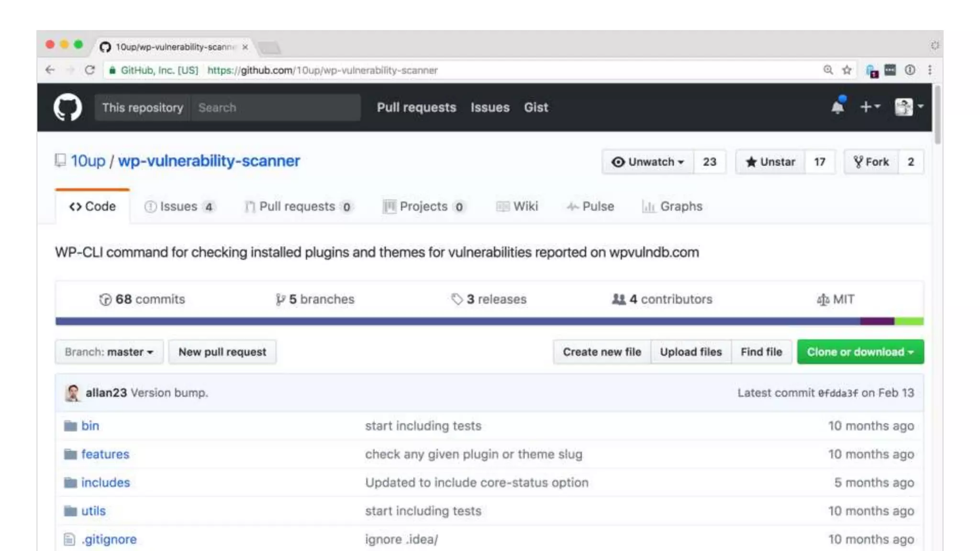Toggle Unstar on the repository
Image resolution: width=980 pixels, height=551 pixels.
pyautogui.click(x=770, y=162)
